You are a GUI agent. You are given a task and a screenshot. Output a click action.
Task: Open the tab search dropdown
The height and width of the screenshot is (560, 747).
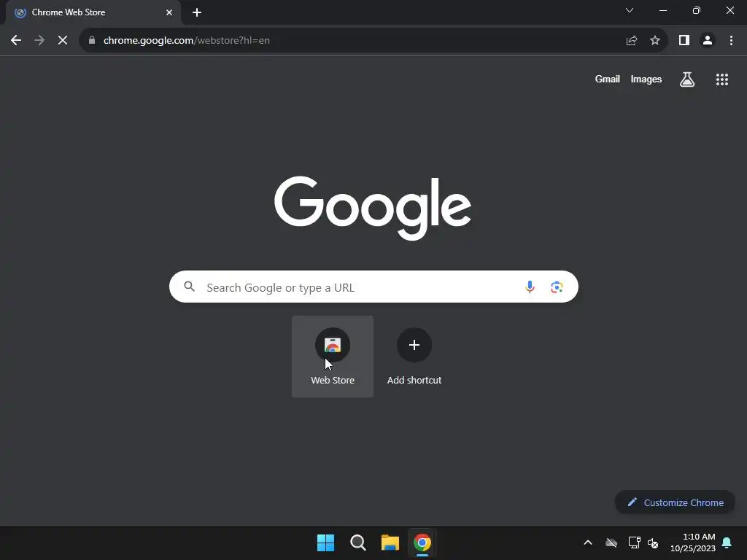(630, 10)
